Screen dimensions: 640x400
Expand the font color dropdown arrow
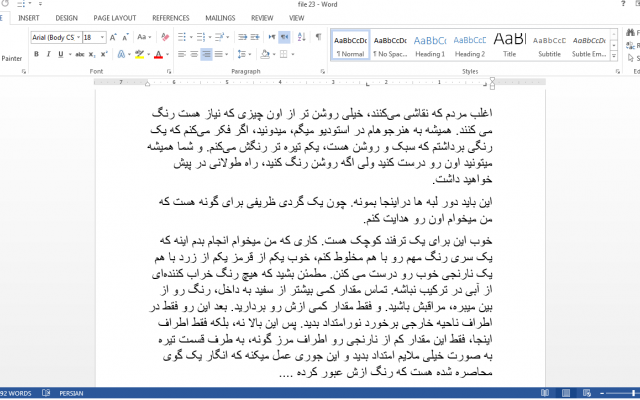click(x=167, y=54)
